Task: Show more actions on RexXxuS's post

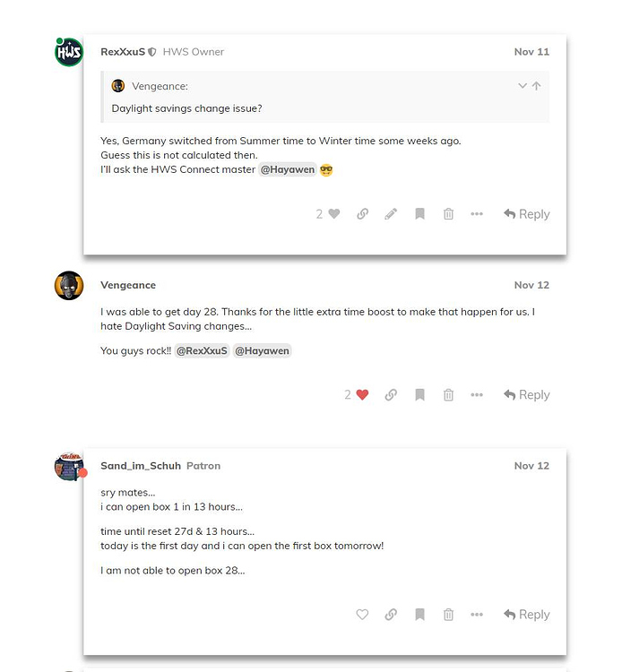Action: tap(477, 214)
